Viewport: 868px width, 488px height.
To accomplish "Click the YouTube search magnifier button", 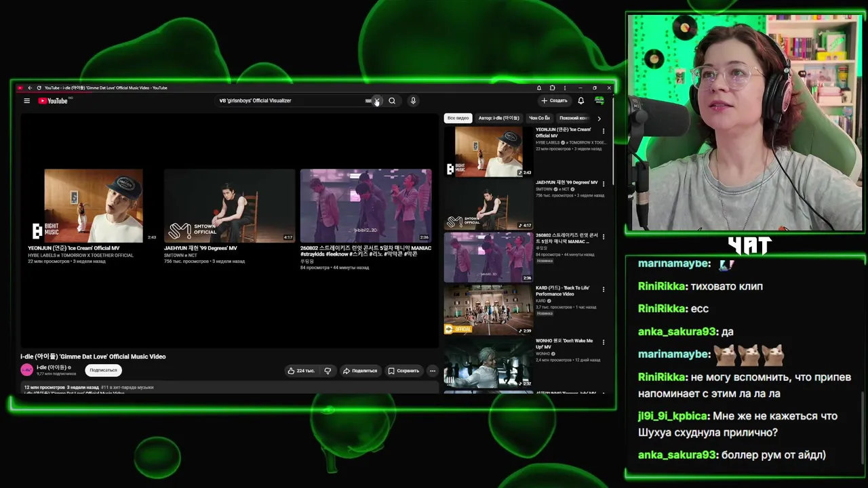I will click(392, 101).
